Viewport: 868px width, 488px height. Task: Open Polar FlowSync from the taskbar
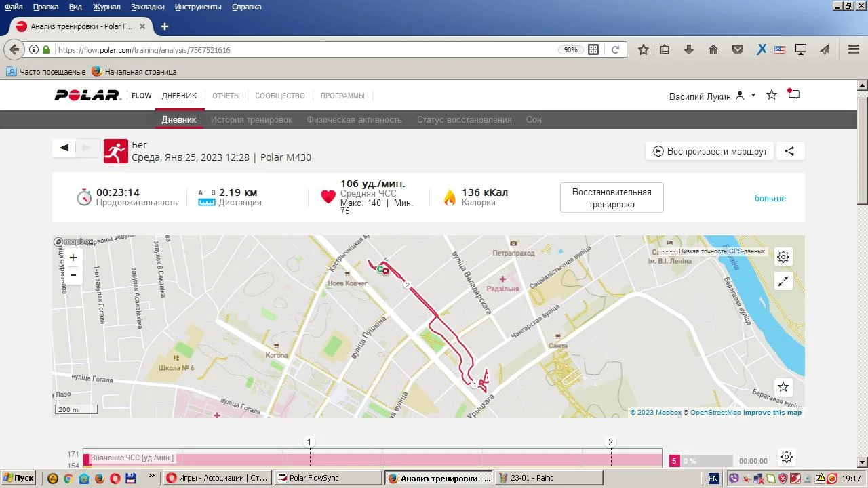click(x=328, y=478)
